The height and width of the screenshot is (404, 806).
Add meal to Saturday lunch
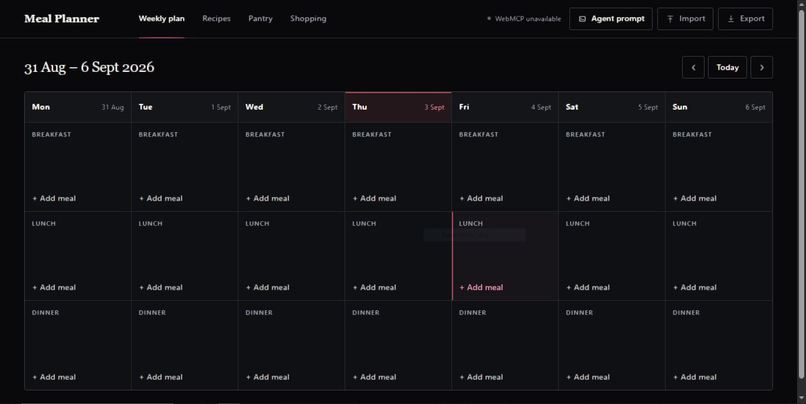click(588, 287)
